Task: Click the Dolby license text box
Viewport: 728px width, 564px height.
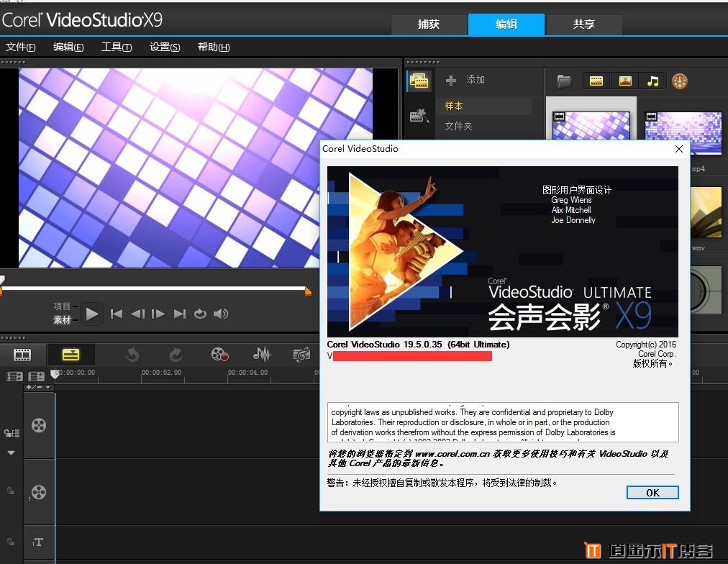Action: point(503,422)
